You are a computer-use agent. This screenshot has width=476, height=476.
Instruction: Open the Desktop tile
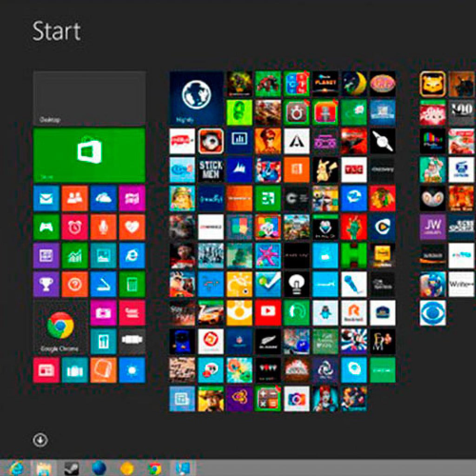(89, 98)
